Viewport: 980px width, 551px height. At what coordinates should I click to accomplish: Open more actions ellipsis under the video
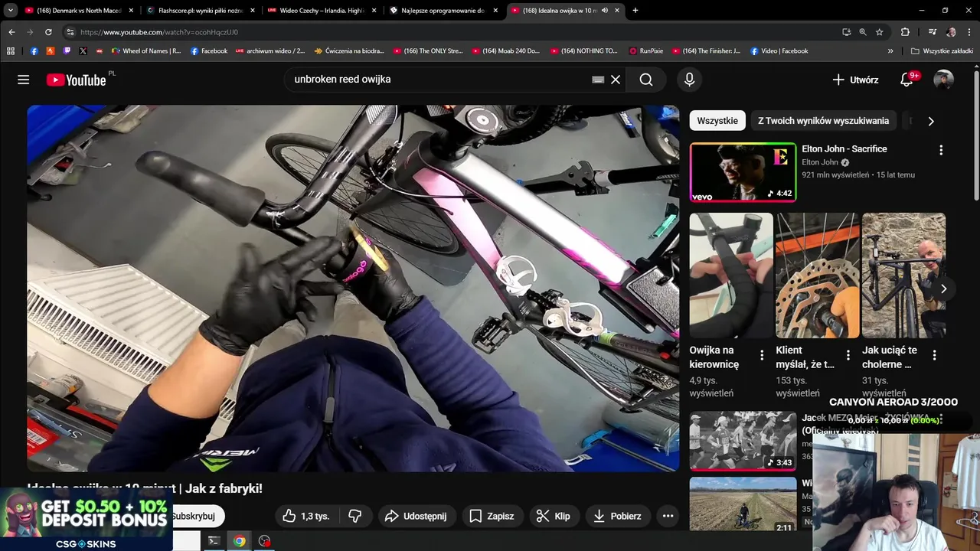tap(668, 516)
